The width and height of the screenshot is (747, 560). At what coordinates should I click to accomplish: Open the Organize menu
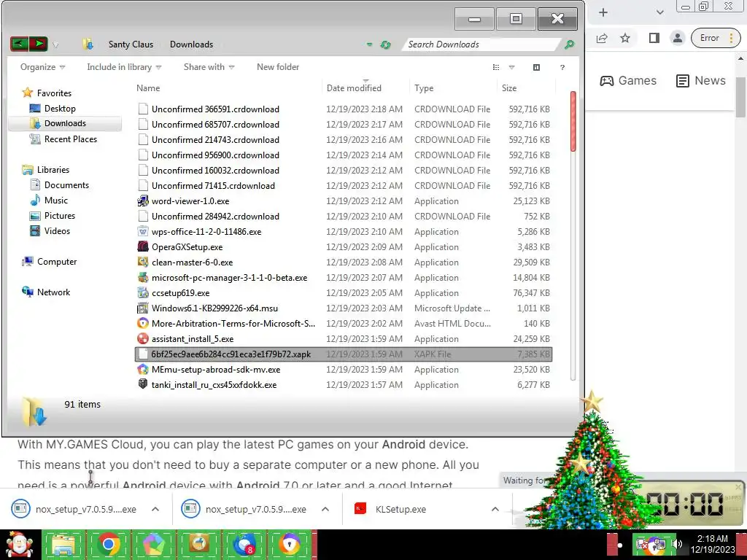click(42, 67)
